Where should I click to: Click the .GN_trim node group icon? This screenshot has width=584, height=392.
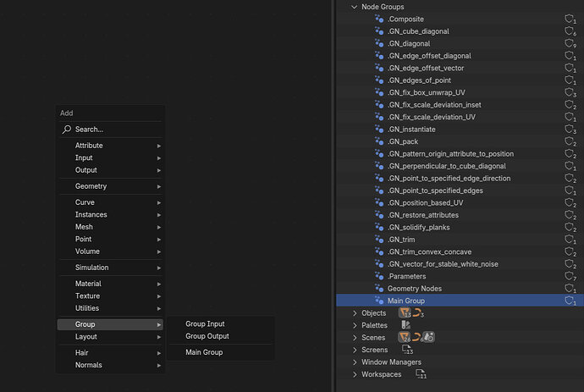379,240
